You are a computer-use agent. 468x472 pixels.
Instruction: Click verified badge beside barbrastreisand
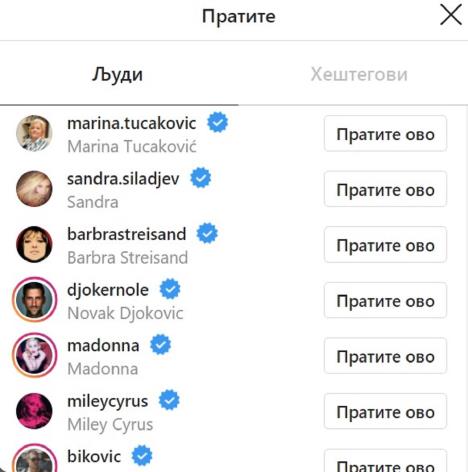point(207,233)
